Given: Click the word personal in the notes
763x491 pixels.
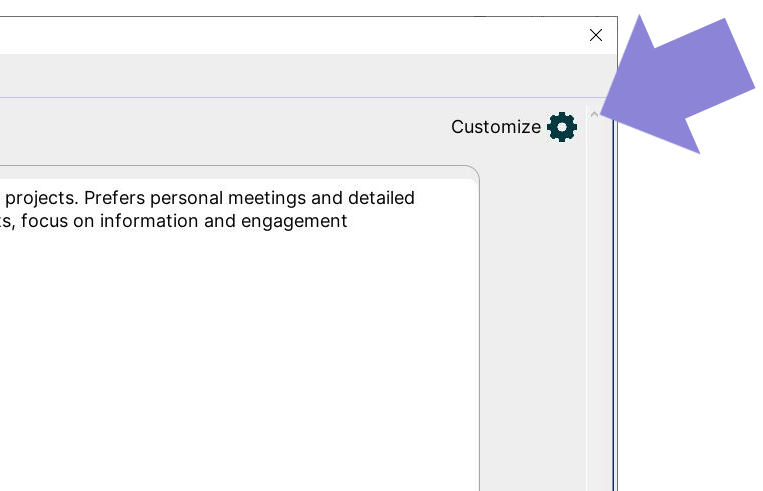Looking at the screenshot, I should click(x=186, y=199).
